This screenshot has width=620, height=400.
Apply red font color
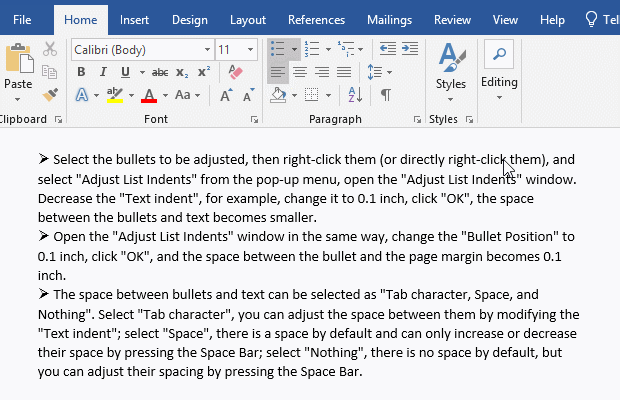[149, 95]
